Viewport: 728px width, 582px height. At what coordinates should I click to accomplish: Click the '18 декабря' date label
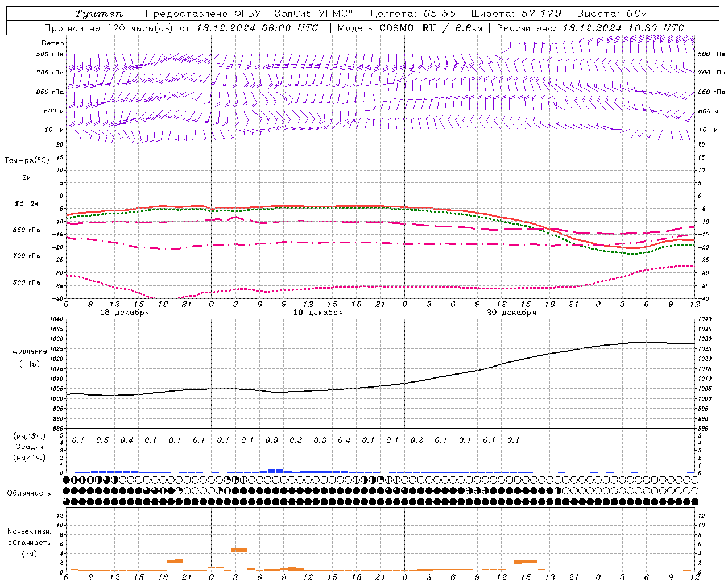[125, 313]
